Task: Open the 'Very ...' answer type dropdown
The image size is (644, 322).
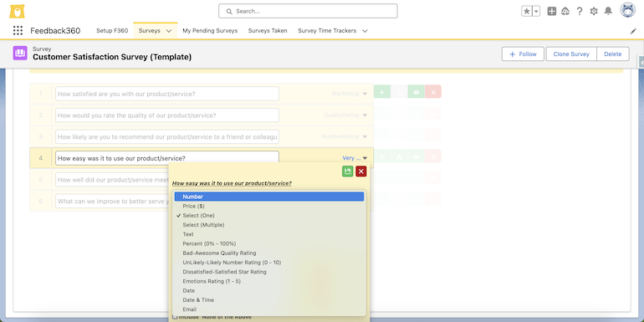Action: tap(355, 158)
